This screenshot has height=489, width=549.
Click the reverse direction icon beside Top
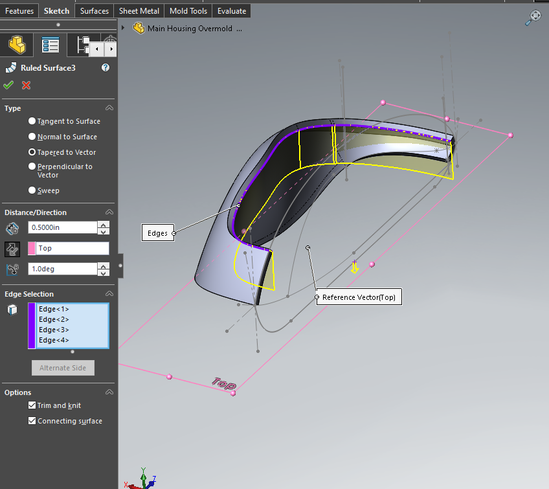[x=12, y=249]
